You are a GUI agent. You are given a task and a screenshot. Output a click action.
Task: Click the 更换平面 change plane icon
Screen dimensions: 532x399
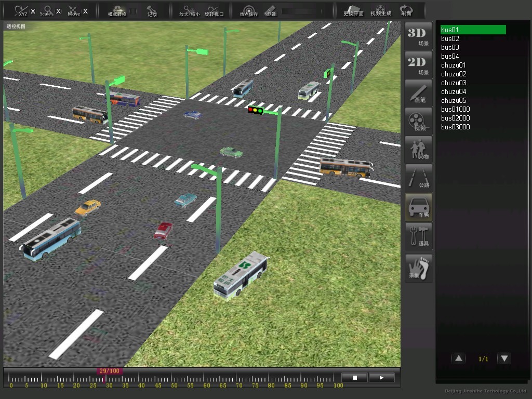pyautogui.click(x=353, y=11)
